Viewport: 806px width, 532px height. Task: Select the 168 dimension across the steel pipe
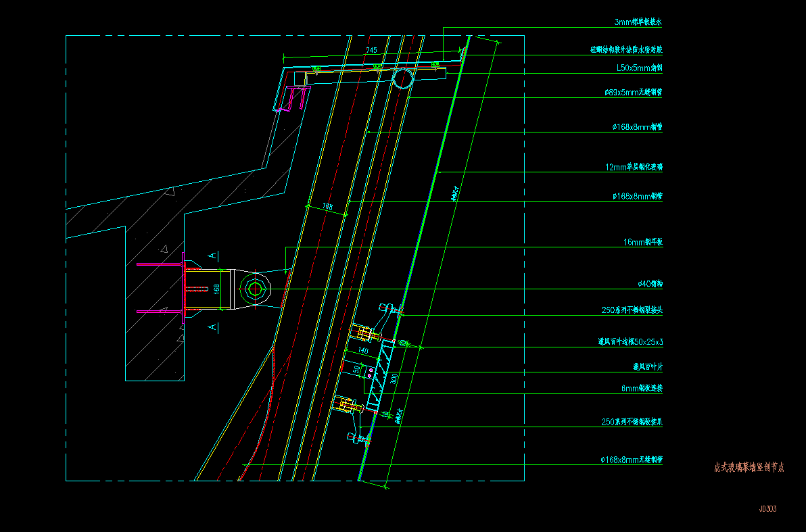coord(328,207)
